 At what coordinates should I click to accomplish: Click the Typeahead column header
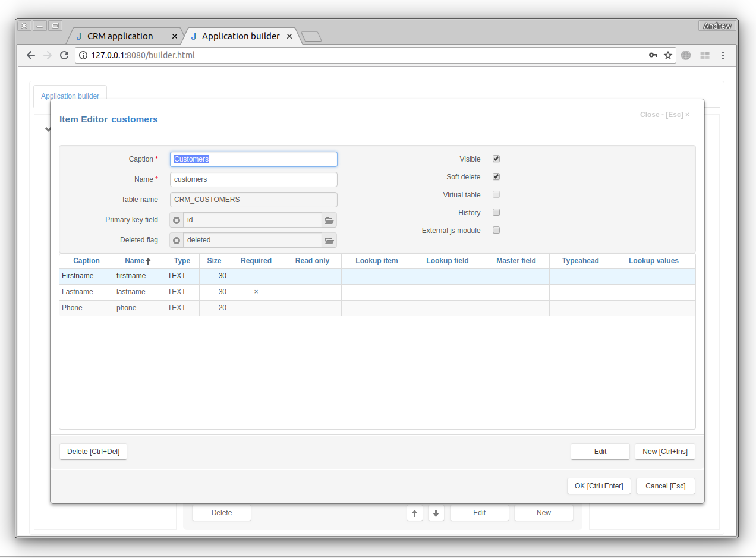[x=581, y=261]
